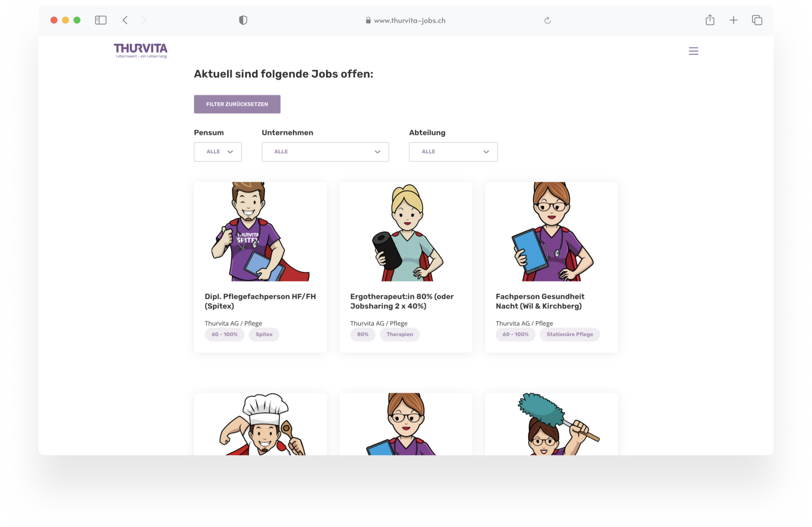812x527 pixels.
Task: Click the Ergotherapeut illustration with foam roller
Action: click(407, 232)
